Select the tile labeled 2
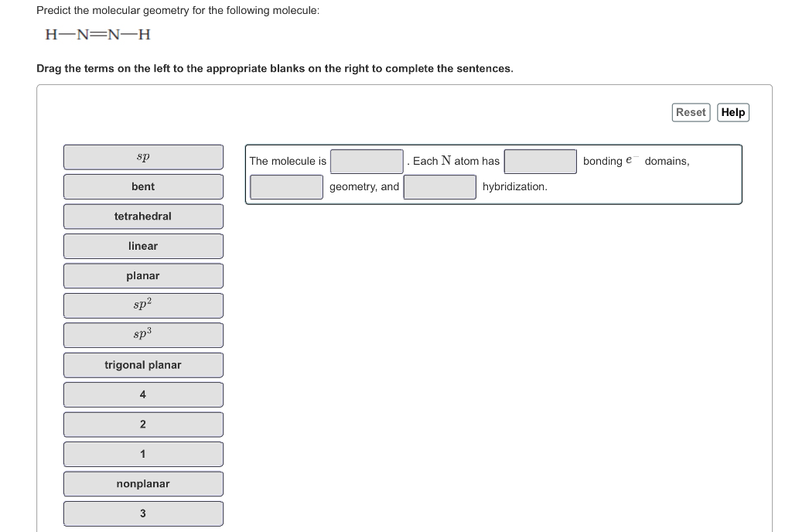The image size is (792, 532). pos(143,424)
